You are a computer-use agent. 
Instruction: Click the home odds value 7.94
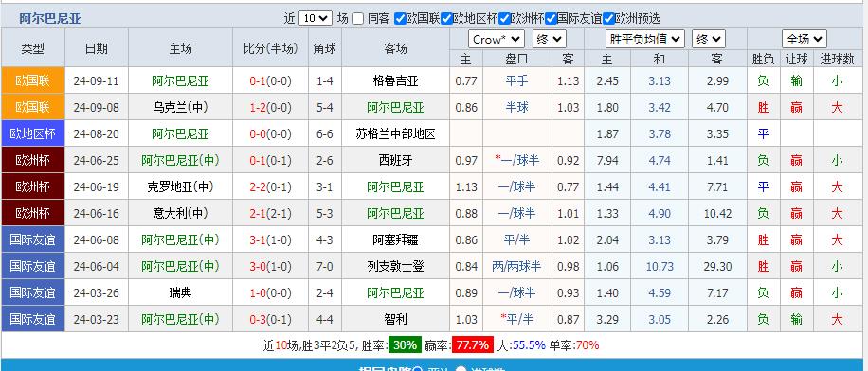pos(607,161)
